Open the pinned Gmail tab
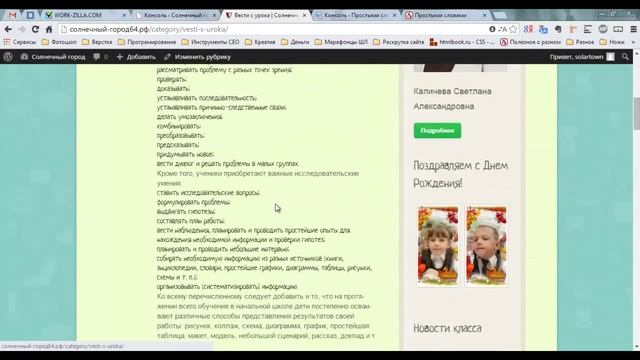This screenshot has width=640, height=360. coord(13,15)
